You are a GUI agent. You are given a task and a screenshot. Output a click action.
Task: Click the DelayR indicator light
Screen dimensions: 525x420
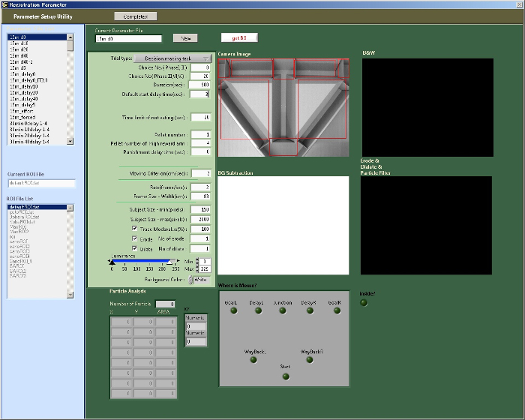pos(310,310)
